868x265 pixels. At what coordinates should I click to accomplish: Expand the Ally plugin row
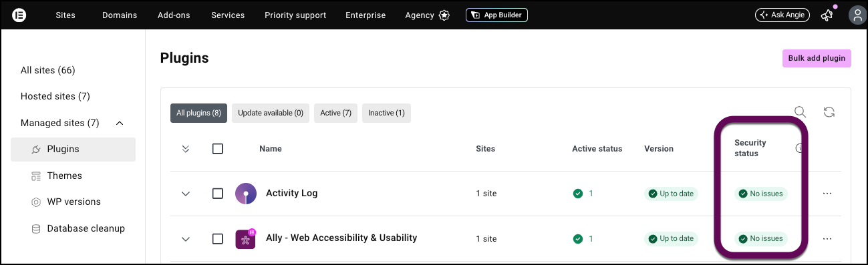click(186, 238)
